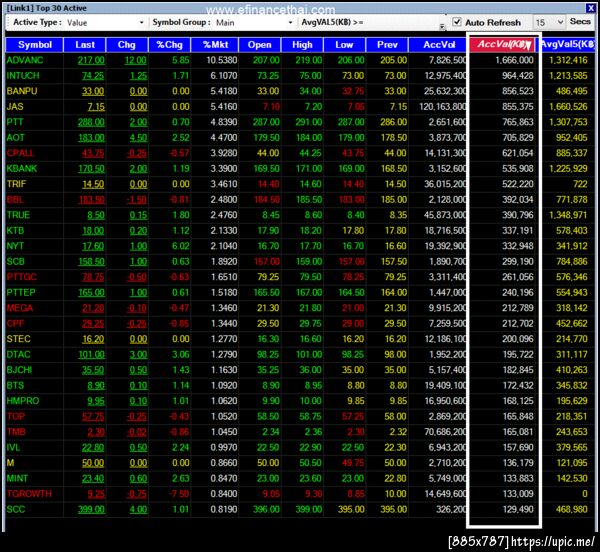Click SCC last price 399.00
The image size is (600, 552).
(91, 509)
